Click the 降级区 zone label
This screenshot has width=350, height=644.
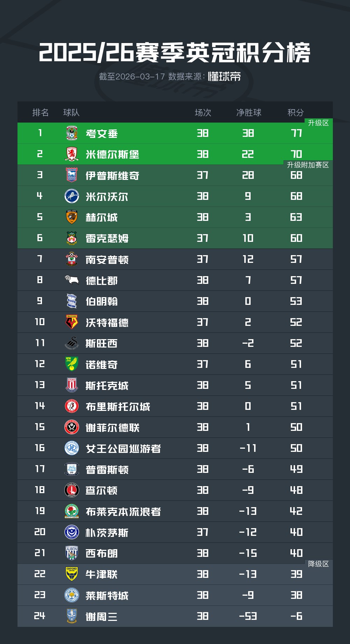point(318,564)
